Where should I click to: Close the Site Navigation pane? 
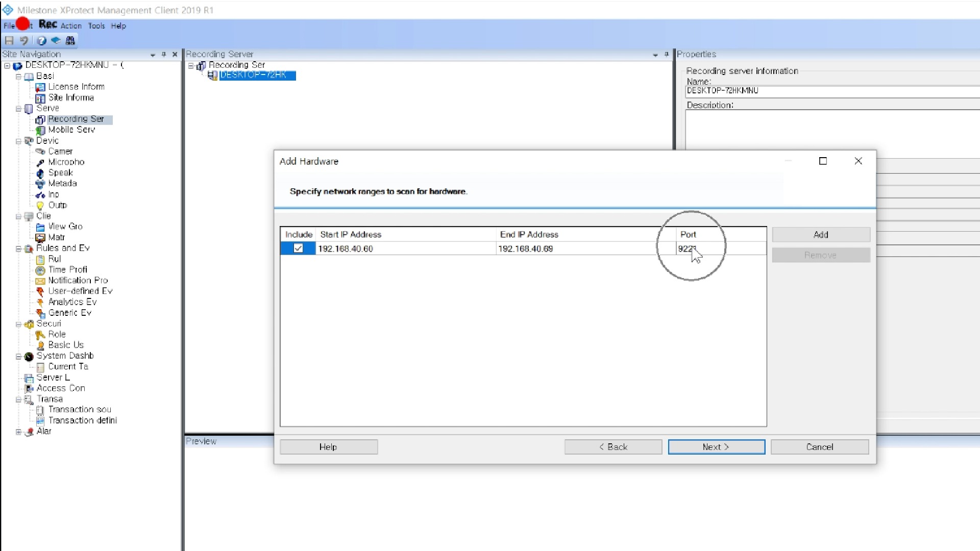point(175,54)
